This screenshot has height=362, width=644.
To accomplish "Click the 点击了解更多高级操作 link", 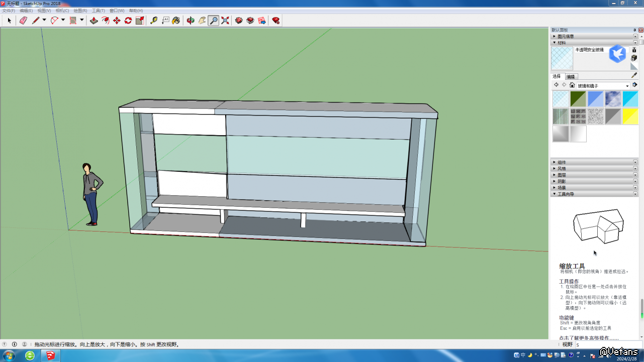I will (x=589, y=338).
